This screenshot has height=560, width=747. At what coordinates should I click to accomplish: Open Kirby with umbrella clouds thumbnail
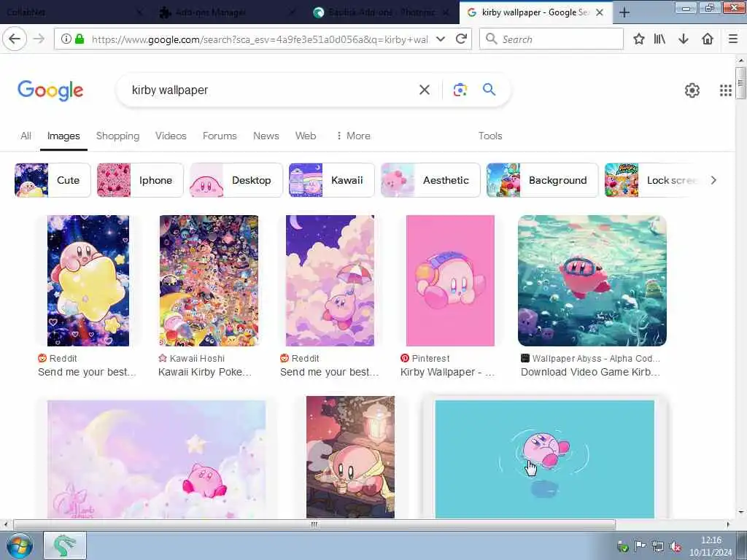click(330, 281)
